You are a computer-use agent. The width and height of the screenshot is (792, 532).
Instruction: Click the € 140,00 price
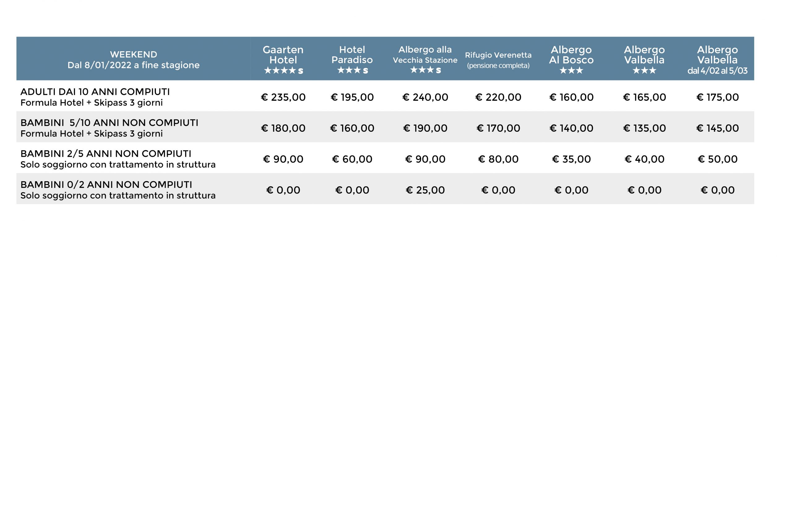571,128
